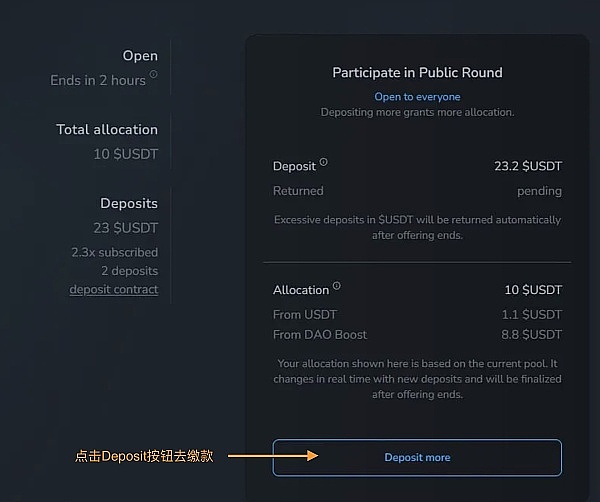Click the Total allocation label

pos(107,129)
